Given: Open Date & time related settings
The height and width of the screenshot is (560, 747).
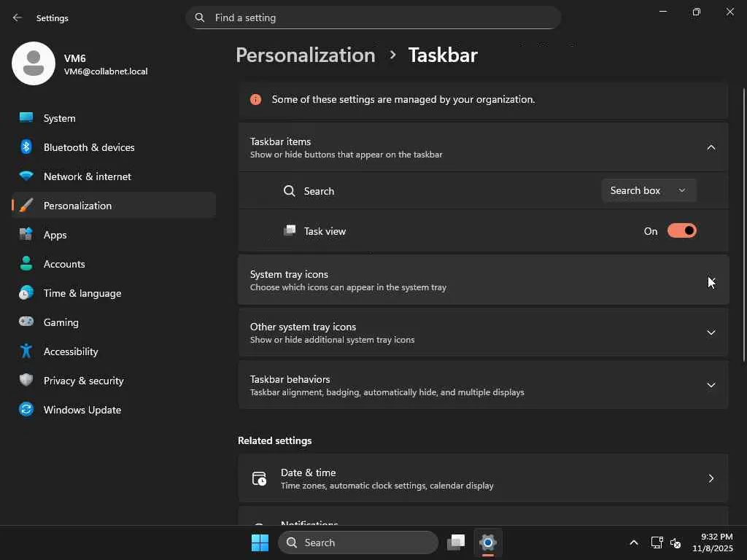Looking at the screenshot, I should pyautogui.click(x=483, y=478).
